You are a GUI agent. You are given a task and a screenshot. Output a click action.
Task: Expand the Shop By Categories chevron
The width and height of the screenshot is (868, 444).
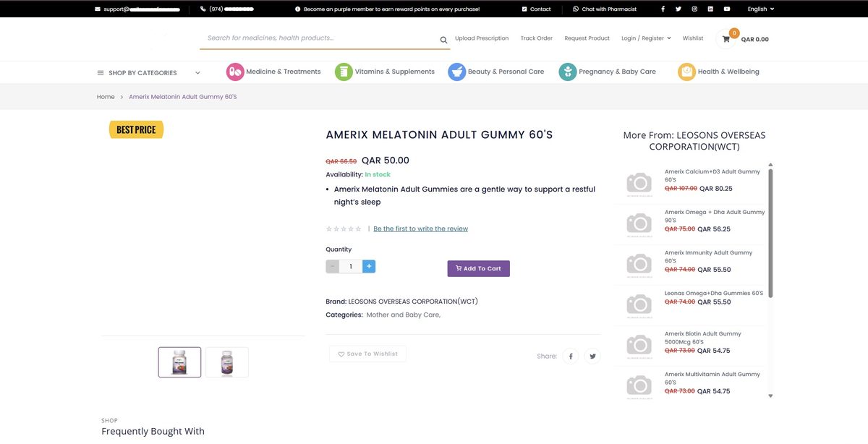197,72
